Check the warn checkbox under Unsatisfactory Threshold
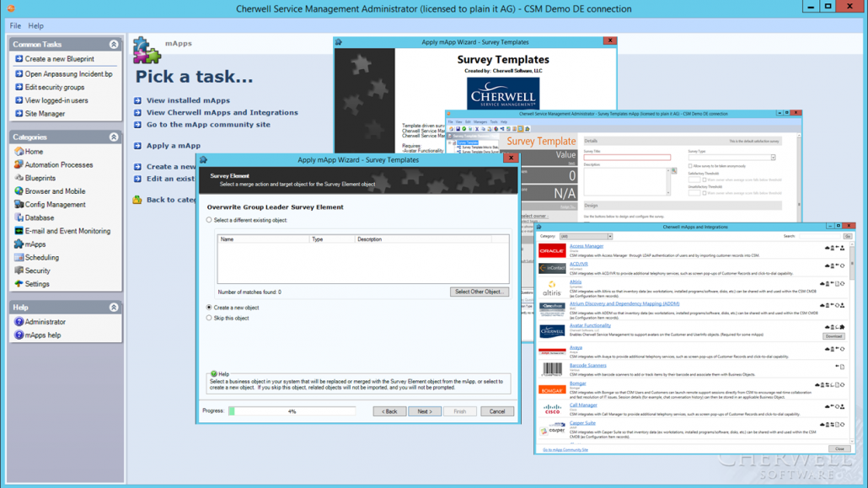 click(x=705, y=193)
